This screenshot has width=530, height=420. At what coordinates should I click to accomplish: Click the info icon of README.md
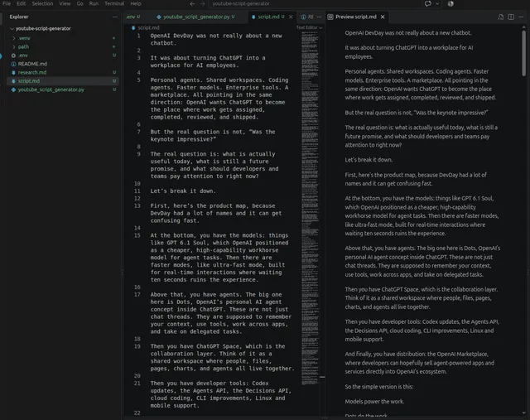click(13, 64)
